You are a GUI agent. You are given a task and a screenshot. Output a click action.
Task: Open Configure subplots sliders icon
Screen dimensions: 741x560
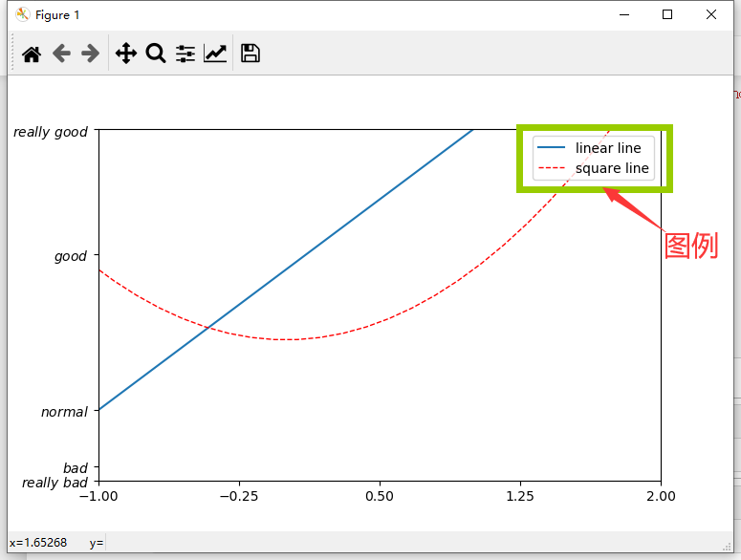pos(185,54)
